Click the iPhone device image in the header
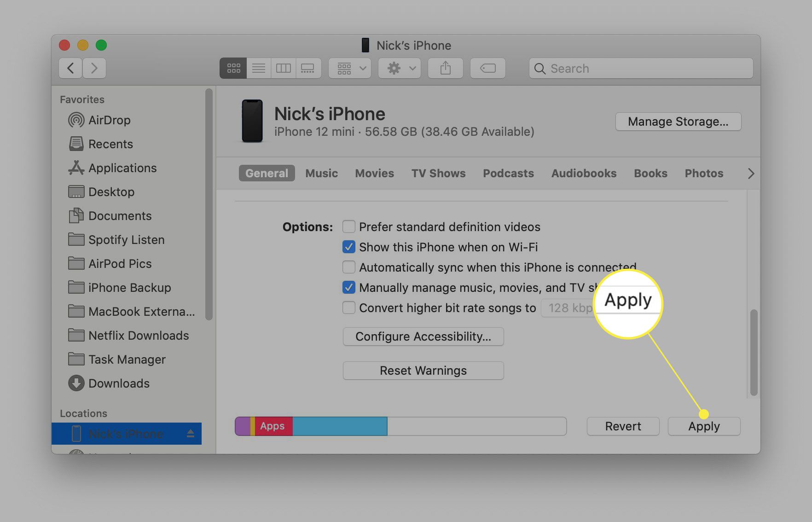 click(252, 121)
